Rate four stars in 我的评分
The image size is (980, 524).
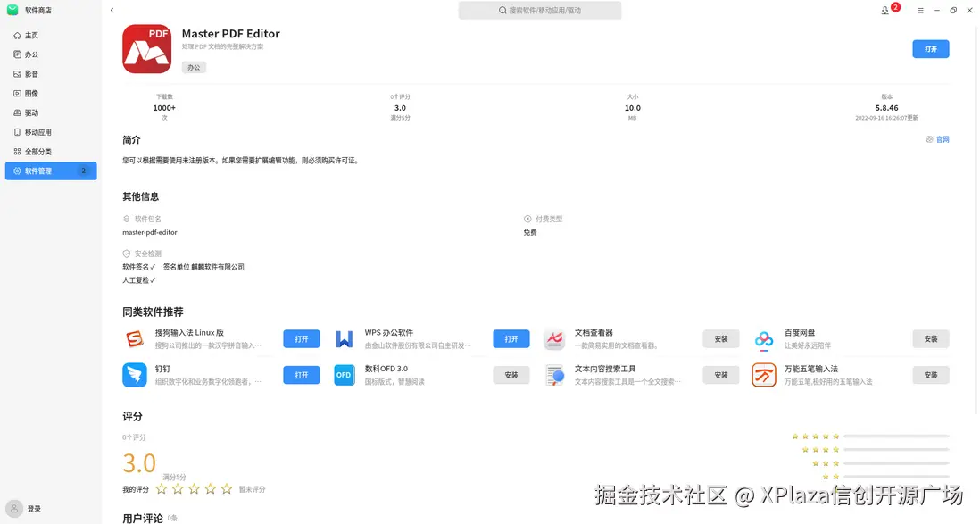pos(210,489)
